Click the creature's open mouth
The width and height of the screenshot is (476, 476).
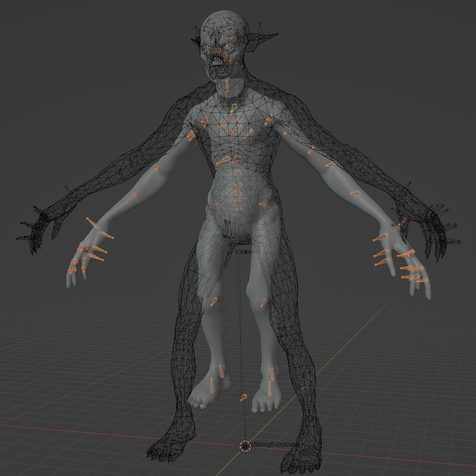pos(217,61)
